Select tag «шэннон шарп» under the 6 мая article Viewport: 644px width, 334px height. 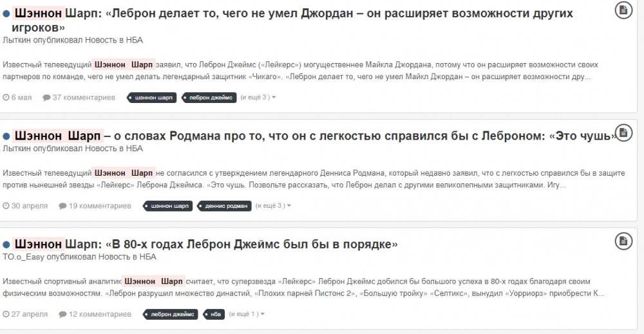[x=151, y=98]
